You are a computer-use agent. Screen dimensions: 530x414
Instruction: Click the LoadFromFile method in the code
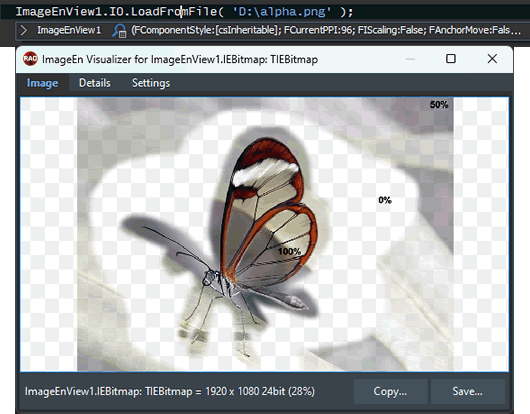tap(174, 12)
